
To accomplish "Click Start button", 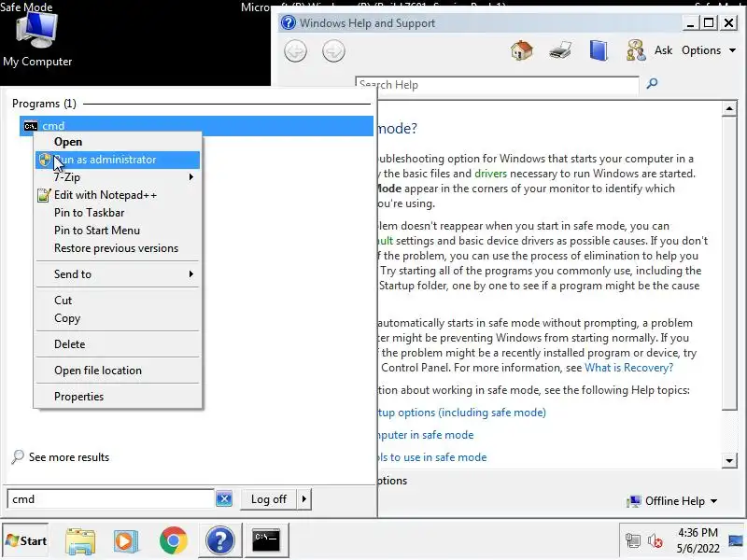I will 26,540.
